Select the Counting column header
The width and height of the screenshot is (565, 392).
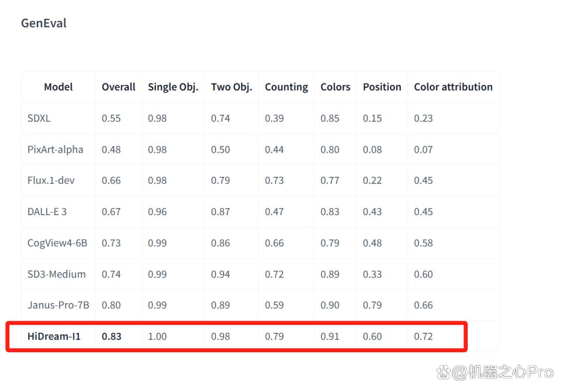pyautogui.click(x=287, y=87)
